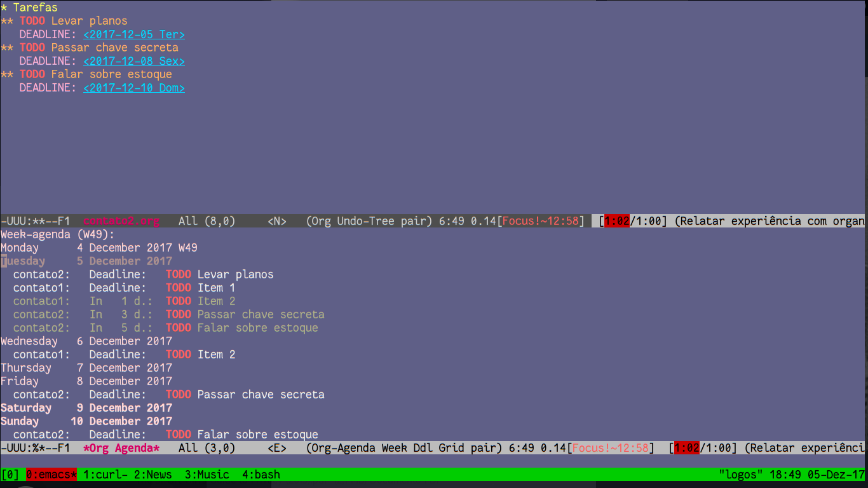This screenshot has height=488, width=868.
Task: Select Tuesday 5 December 2017 agenda line
Action: pyautogui.click(x=86, y=261)
